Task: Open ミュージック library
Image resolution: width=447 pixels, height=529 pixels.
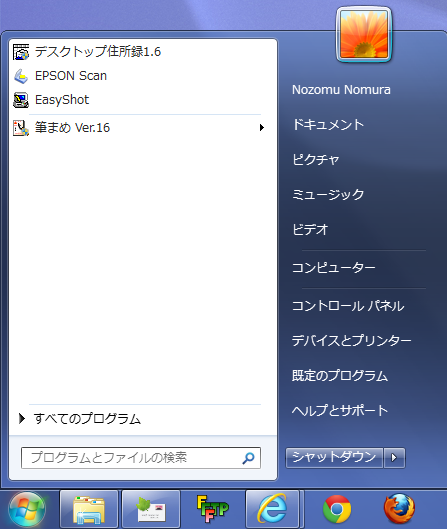Action: click(x=328, y=195)
